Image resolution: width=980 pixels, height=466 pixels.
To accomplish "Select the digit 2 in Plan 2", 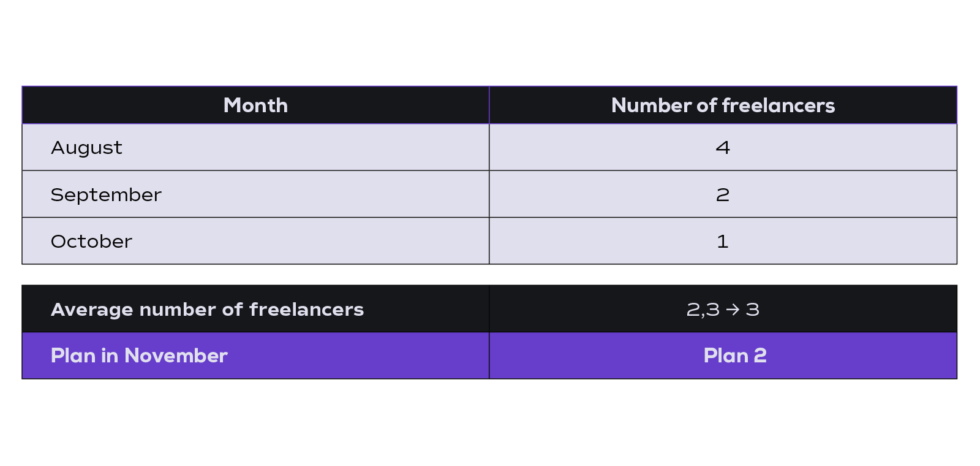I will pyautogui.click(x=760, y=356).
